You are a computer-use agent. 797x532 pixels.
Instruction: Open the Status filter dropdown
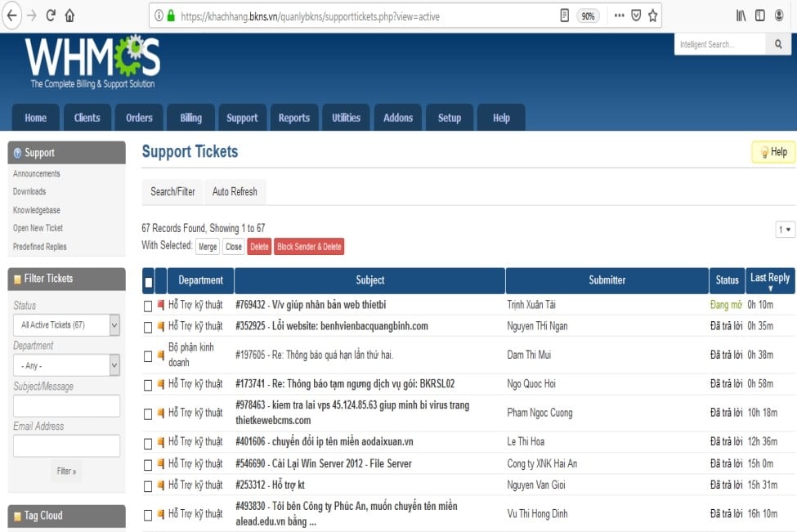click(x=66, y=325)
